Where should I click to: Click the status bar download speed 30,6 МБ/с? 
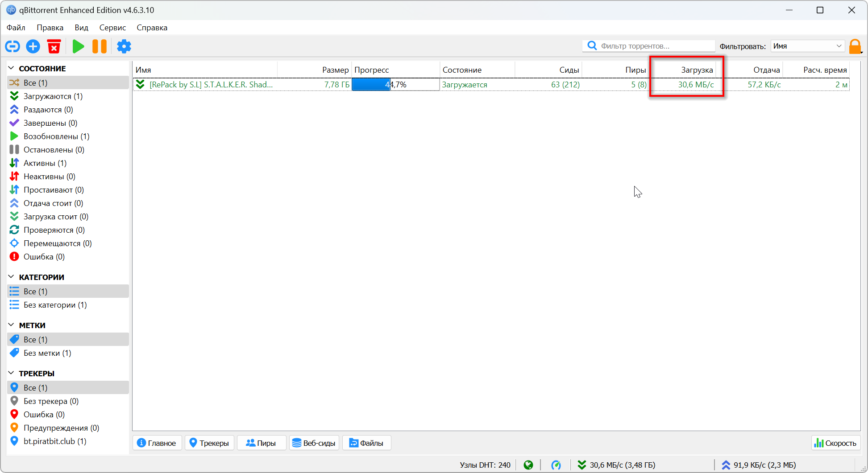point(616,465)
